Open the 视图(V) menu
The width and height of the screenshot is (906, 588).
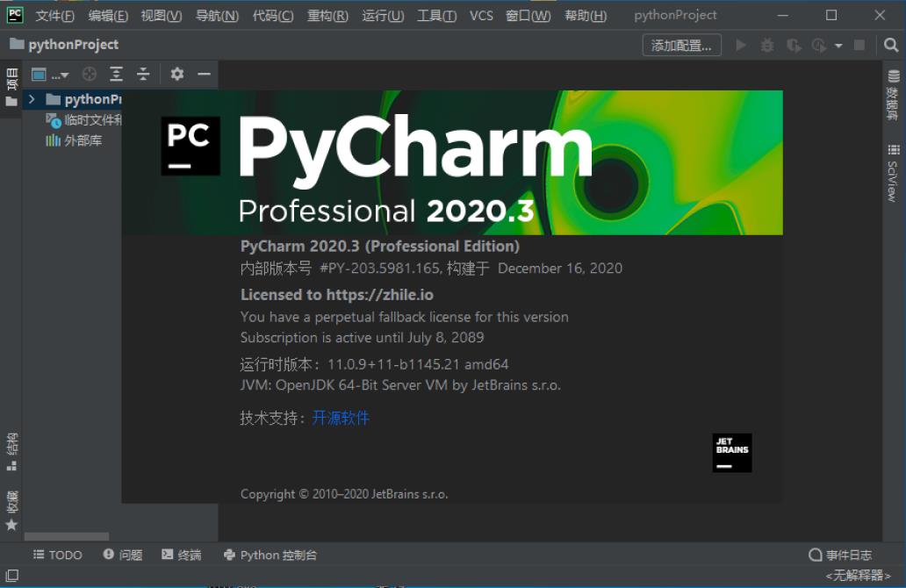(162, 16)
